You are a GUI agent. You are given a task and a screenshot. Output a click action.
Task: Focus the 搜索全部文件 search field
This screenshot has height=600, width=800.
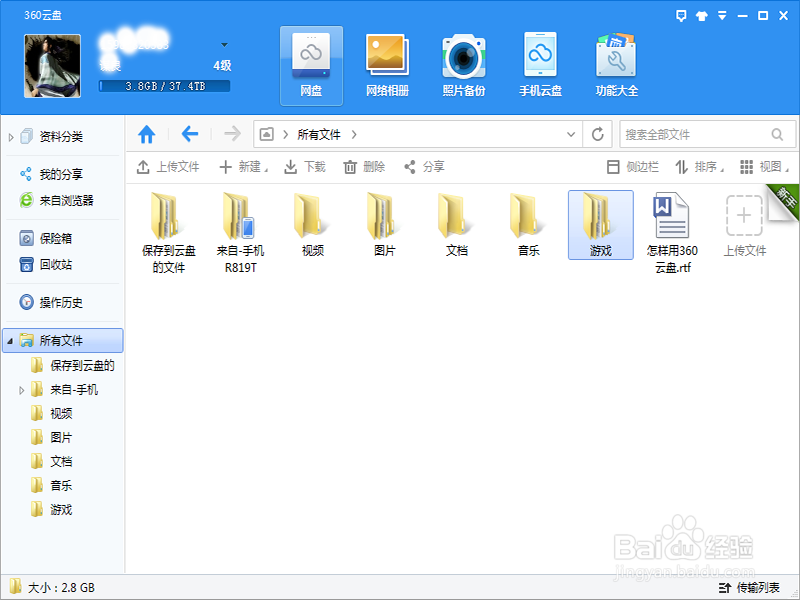(696, 135)
